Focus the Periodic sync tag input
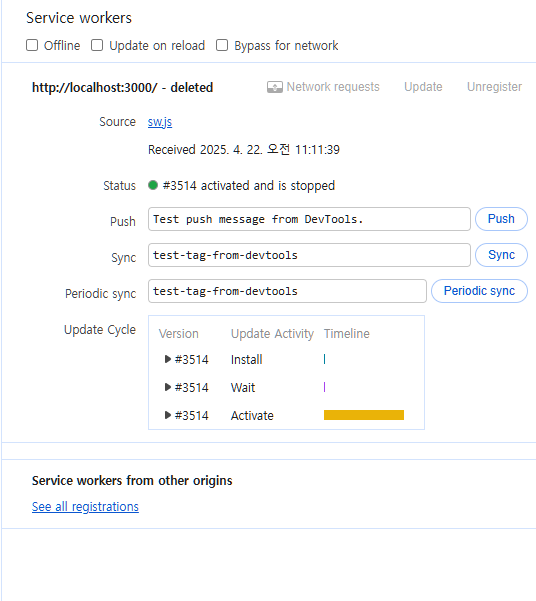This screenshot has height=601, width=536. click(x=287, y=291)
